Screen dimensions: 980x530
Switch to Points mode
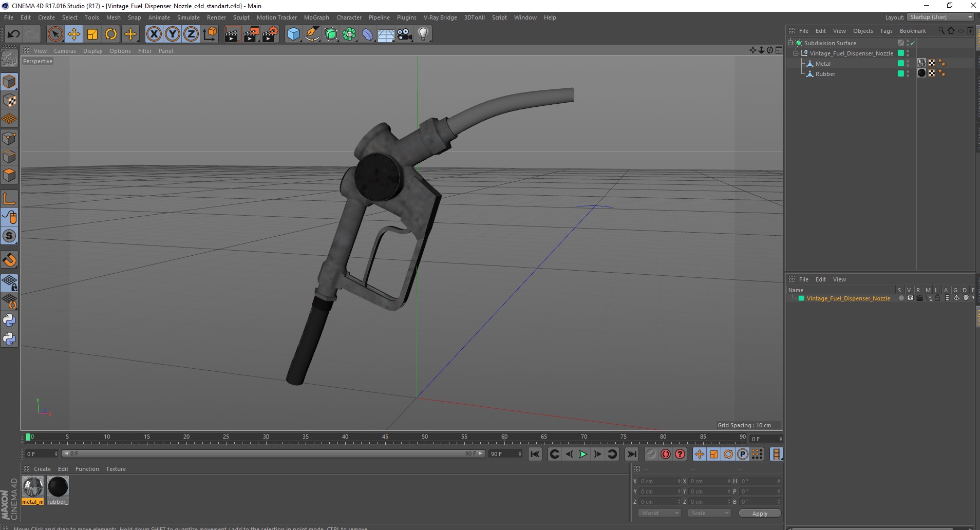9,138
